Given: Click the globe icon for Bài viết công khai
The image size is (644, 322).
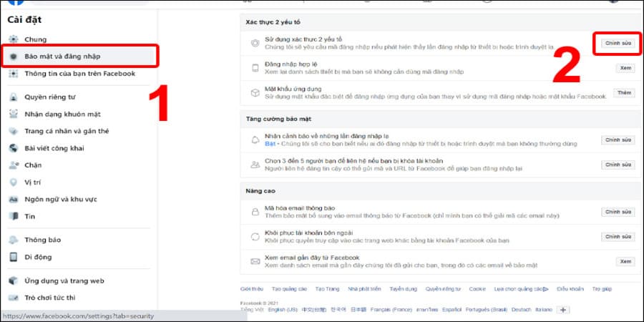Looking at the screenshot, I should click(x=14, y=148).
